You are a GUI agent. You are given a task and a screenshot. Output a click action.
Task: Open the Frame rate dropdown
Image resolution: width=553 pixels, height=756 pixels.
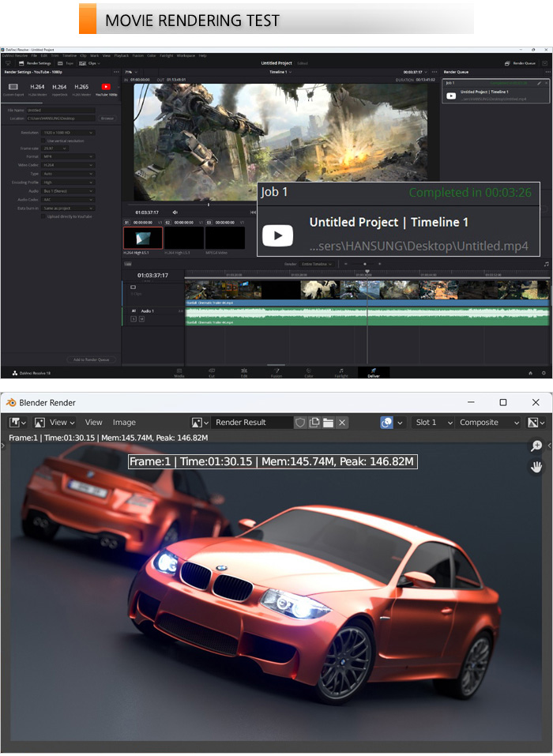coord(54,149)
